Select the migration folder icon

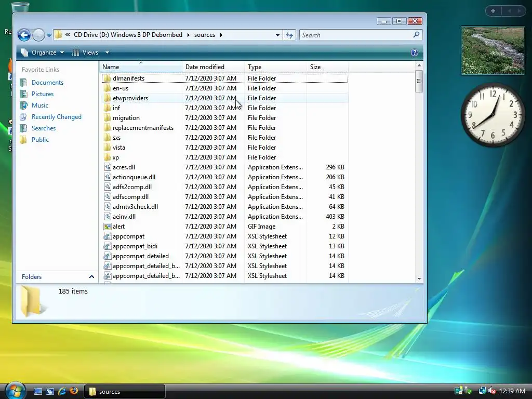tap(107, 118)
